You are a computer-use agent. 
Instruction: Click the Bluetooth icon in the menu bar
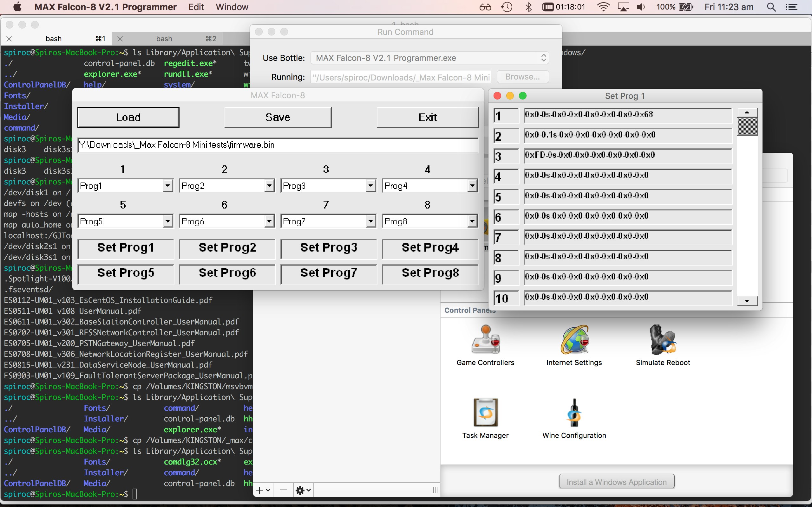[528, 7]
